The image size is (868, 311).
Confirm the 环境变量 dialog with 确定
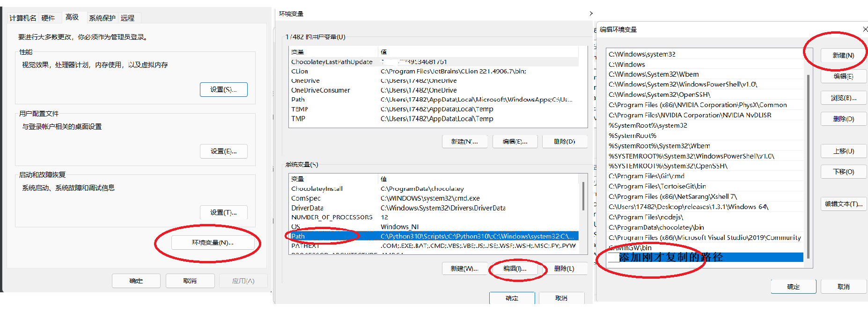point(512,298)
